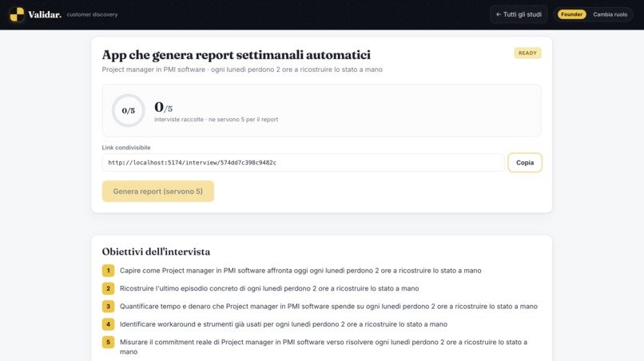Click Genera report (servono 5) button

(x=158, y=192)
